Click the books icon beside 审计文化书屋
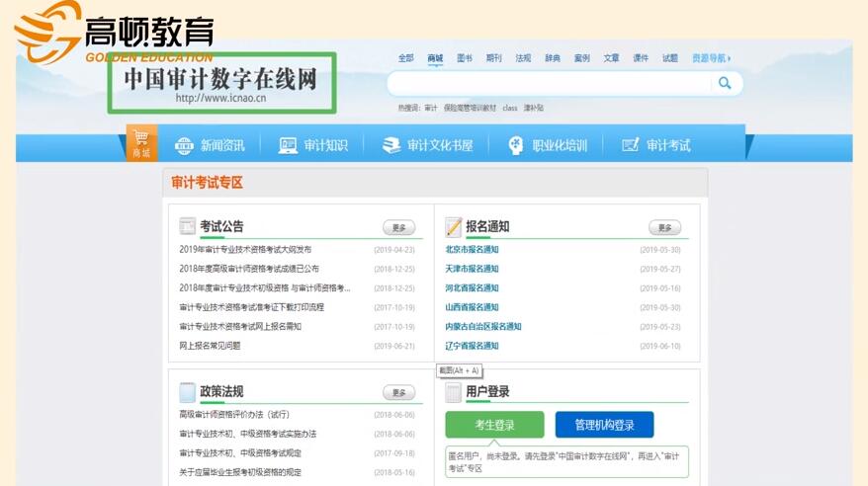 [391, 145]
